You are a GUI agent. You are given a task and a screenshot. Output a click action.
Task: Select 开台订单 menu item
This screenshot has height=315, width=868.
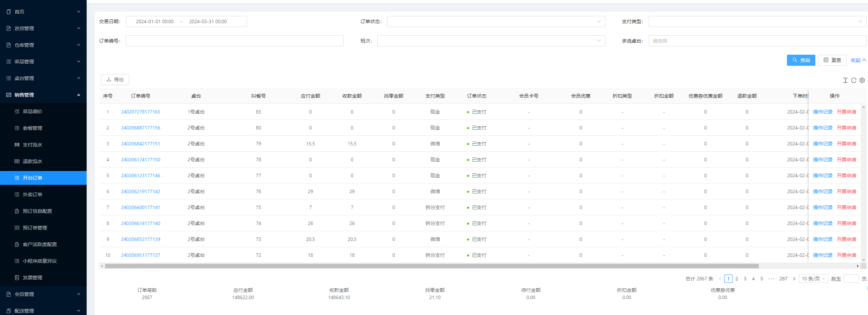click(43, 178)
